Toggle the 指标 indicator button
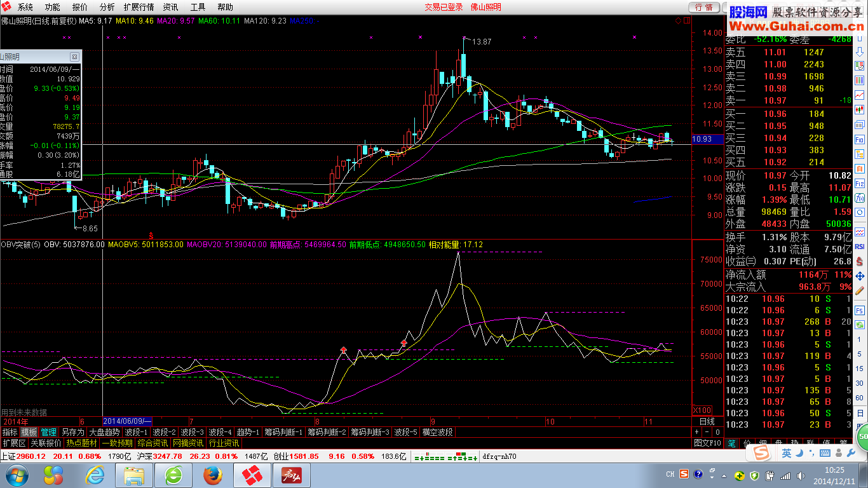 (x=10, y=432)
